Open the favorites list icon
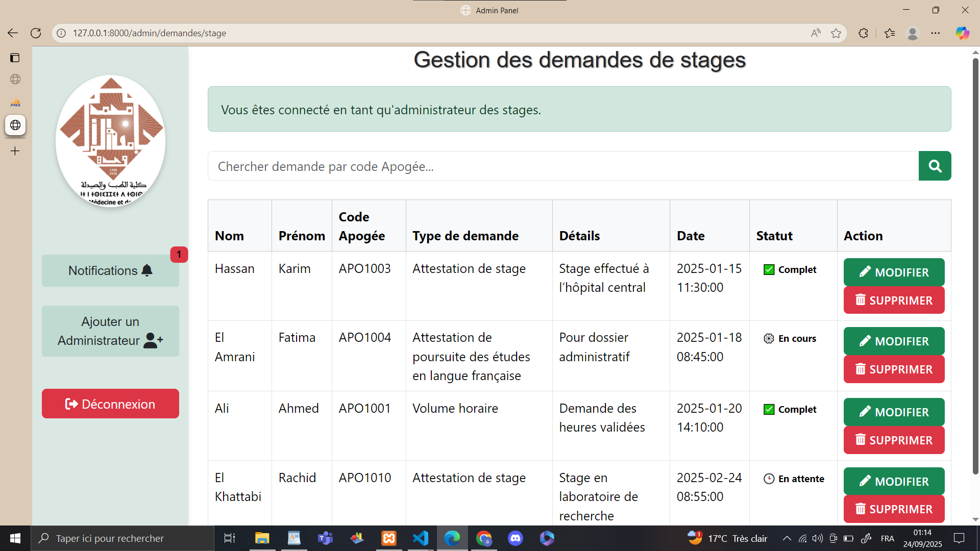 tap(890, 33)
